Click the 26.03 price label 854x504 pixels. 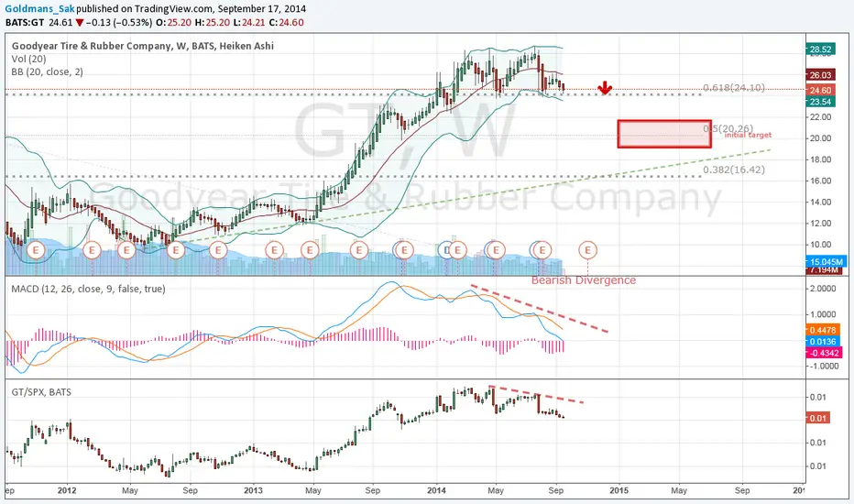point(820,75)
